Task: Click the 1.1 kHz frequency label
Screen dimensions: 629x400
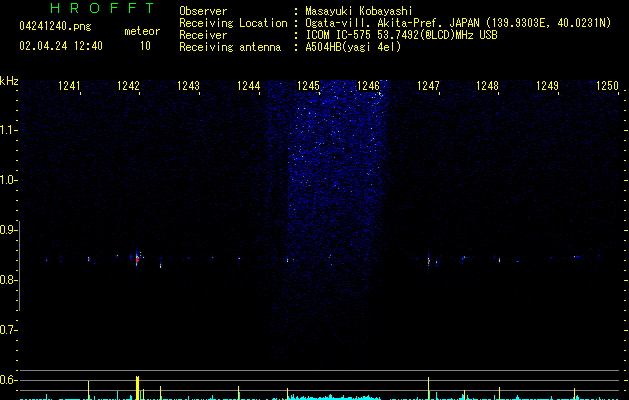Action: point(8,130)
